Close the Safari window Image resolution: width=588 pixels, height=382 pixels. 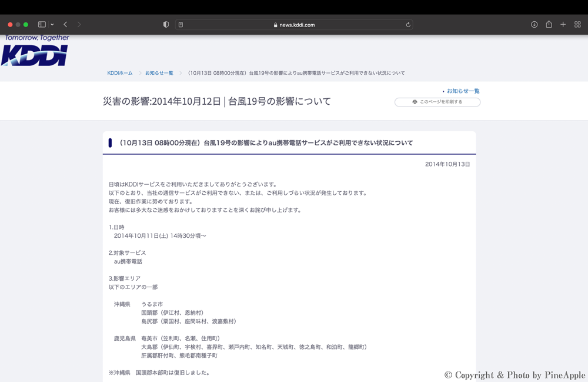tap(10, 25)
